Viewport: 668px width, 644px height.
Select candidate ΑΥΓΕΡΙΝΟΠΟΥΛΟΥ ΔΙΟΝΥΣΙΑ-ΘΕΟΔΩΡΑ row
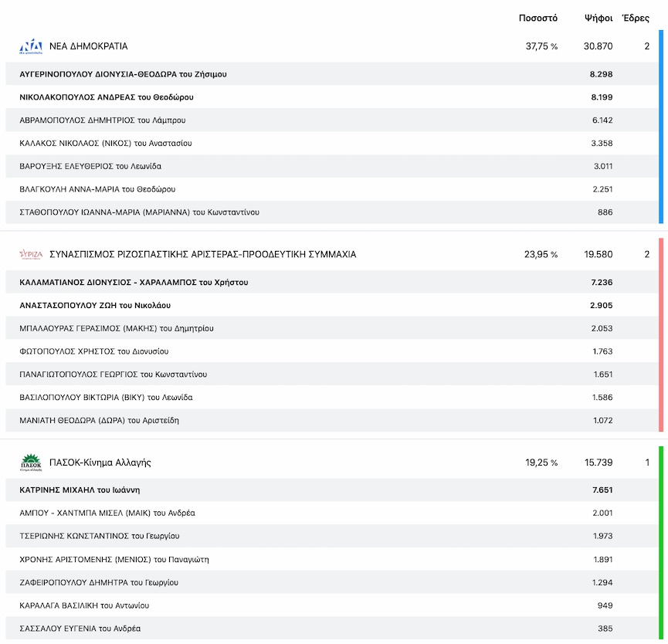(x=332, y=73)
